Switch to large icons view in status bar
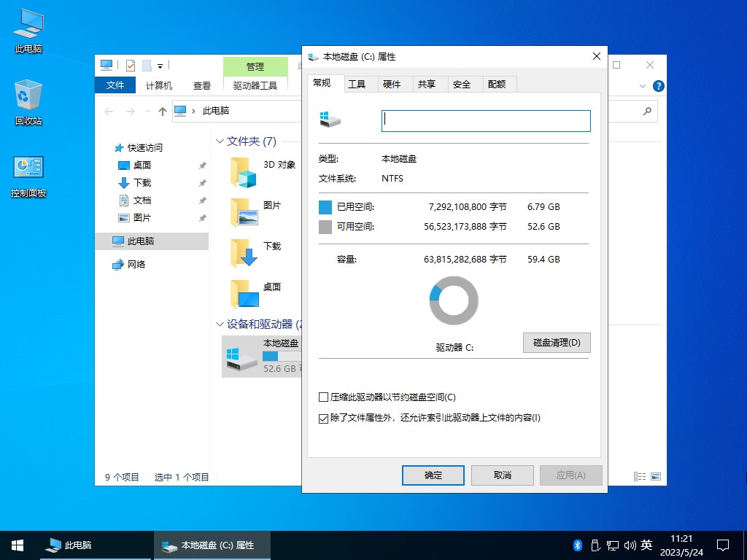Image resolution: width=747 pixels, height=560 pixels. tap(656, 476)
